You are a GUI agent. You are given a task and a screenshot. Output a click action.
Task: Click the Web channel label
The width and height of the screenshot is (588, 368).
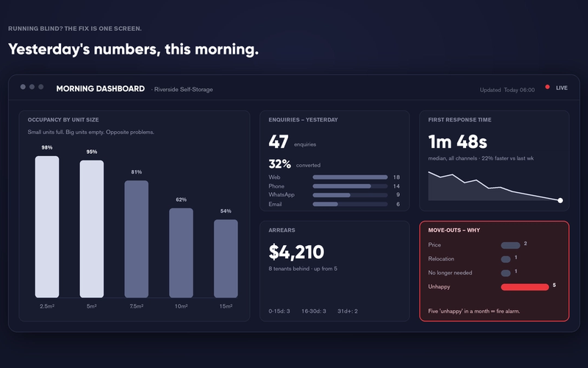coord(274,177)
